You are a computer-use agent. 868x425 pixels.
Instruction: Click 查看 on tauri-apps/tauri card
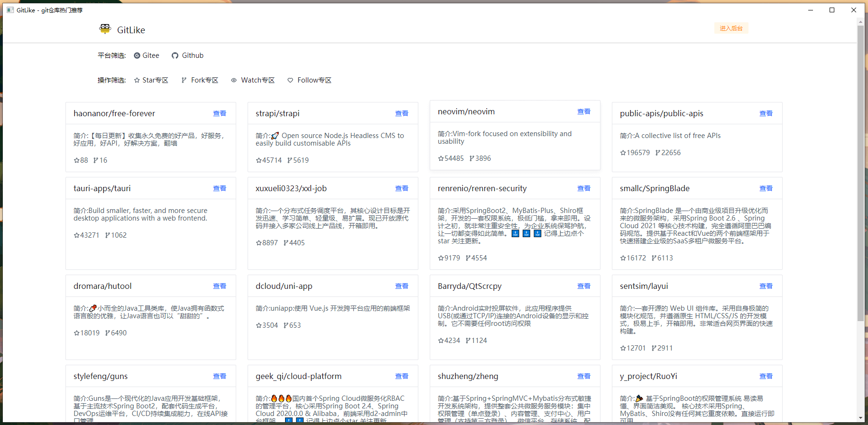220,188
